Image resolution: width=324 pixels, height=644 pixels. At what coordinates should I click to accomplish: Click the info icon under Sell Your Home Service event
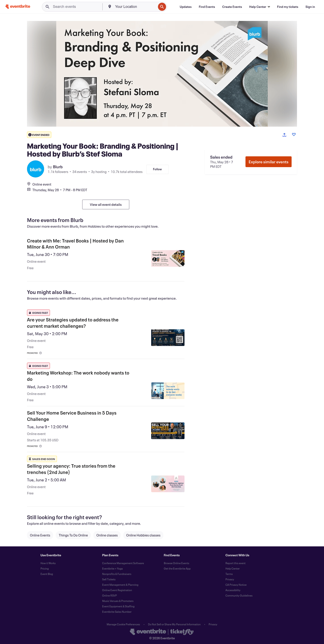[40, 446]
